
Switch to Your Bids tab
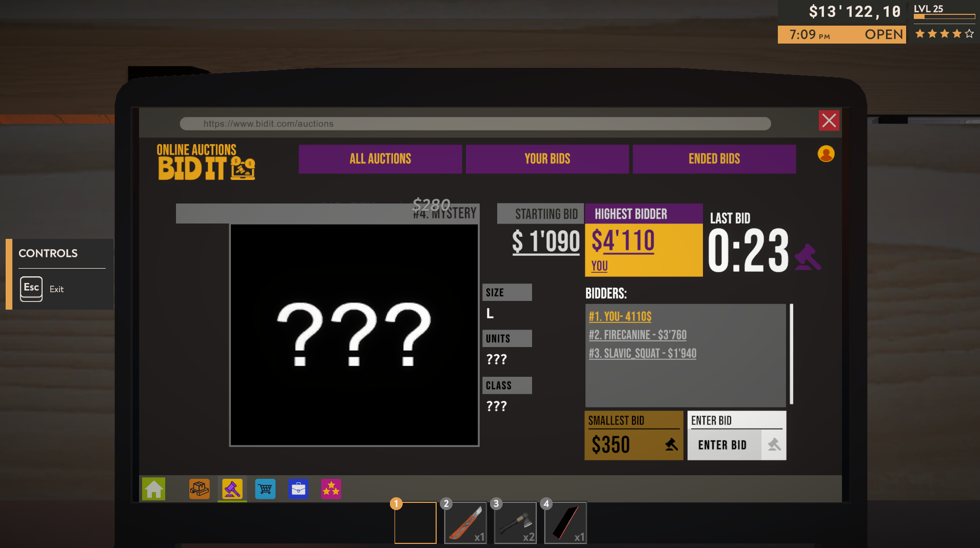pos(547,159)
